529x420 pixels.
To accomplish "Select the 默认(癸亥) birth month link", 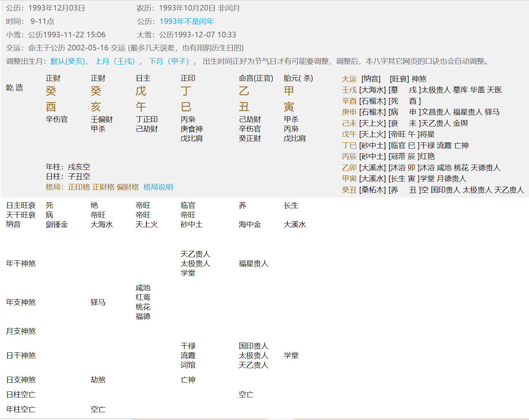I will pos(68,61).
